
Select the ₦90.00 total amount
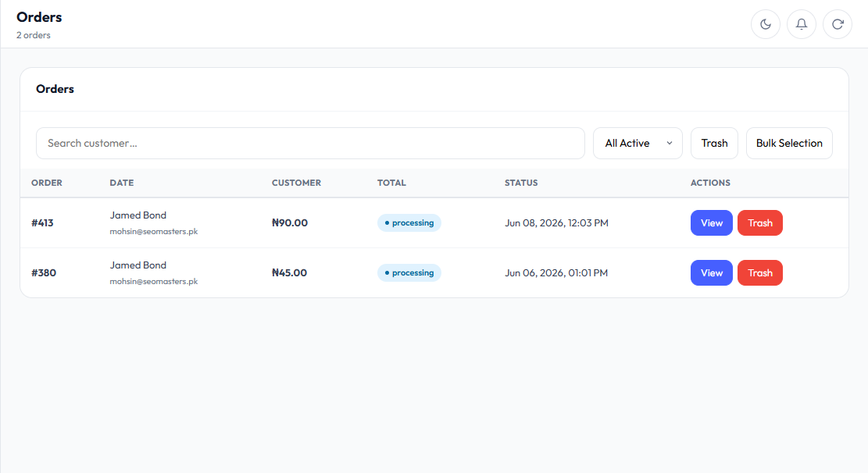coord(290,223)
